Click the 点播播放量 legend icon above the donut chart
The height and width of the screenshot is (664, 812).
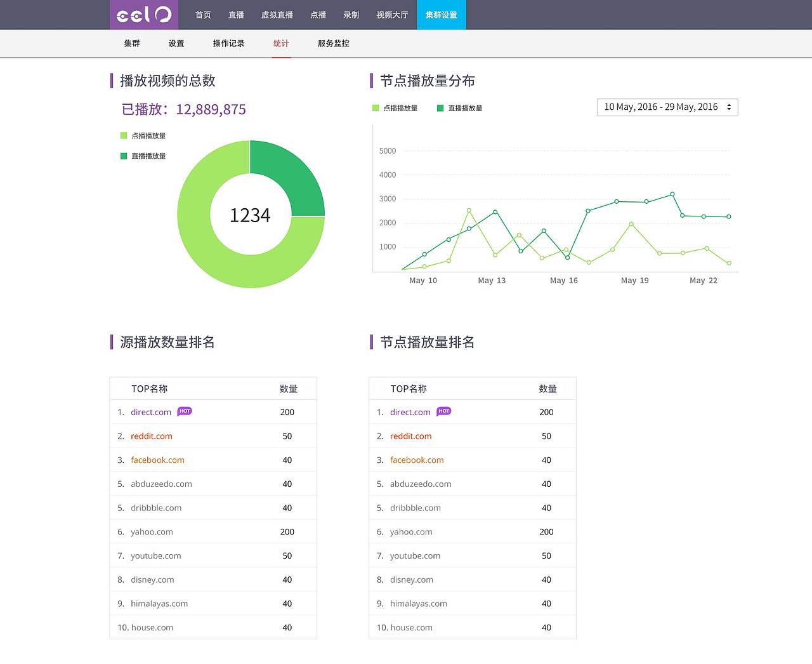tap(123, 135)
